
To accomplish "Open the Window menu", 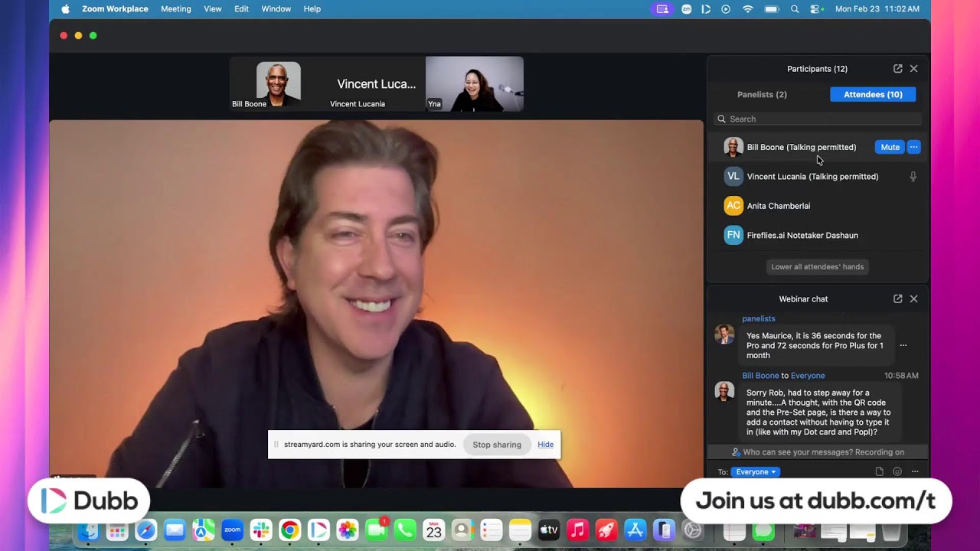I will pyautogui.click(x=276, y=9).
